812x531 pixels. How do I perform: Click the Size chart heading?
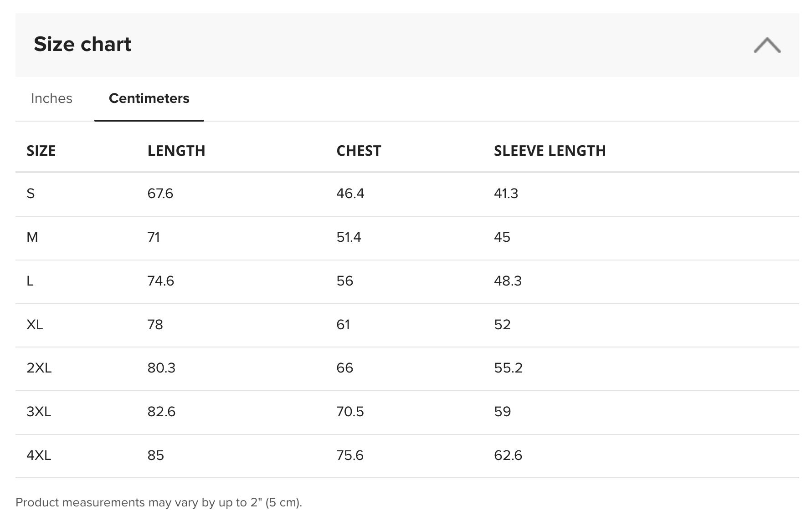click(x=82, y=44)
